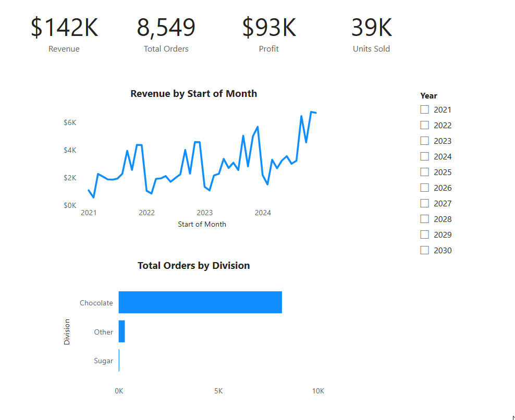Viewport: 515px width, 420px height.
Task: Click the 39K Units Sold card
Action: [372, 34]
